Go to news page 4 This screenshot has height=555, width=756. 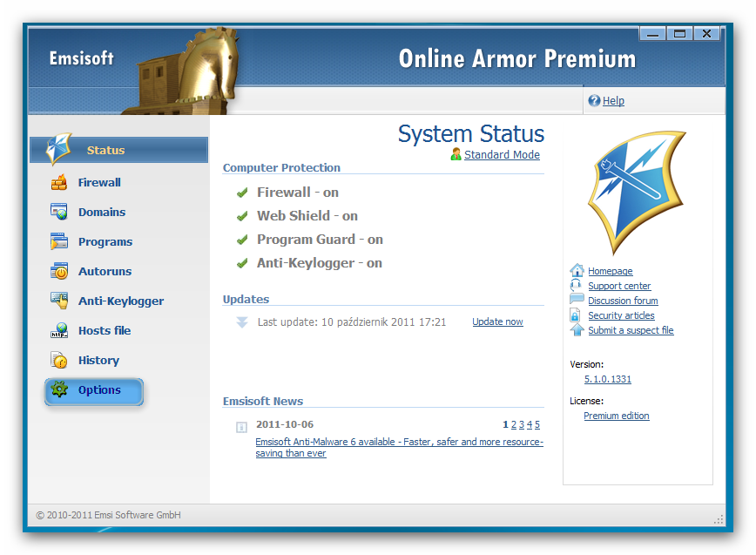(530, 424)
